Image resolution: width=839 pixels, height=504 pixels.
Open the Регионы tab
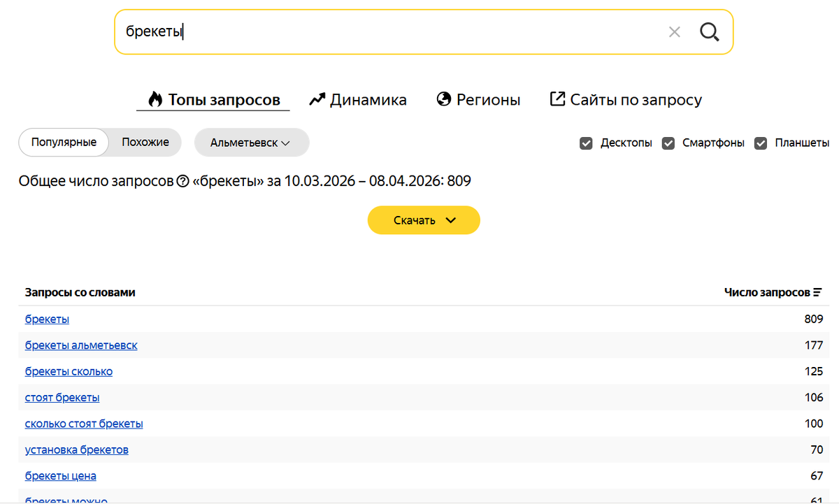click(488, 99)
